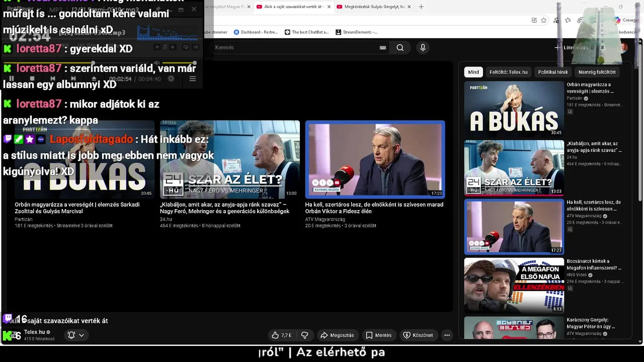This screenshot has height=362, width=644.
Task: Pause playback in PotPlayer
Action: tap(12, 78)
